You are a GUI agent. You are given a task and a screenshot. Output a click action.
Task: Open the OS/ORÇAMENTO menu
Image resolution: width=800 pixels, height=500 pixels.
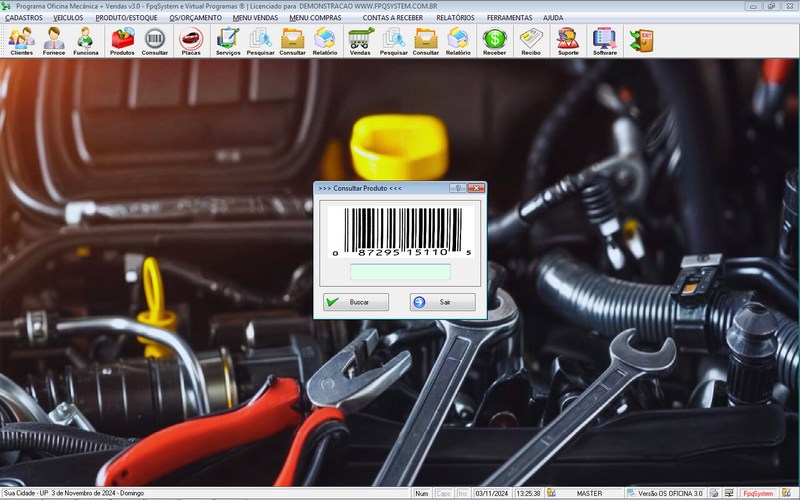coord(195,17)
